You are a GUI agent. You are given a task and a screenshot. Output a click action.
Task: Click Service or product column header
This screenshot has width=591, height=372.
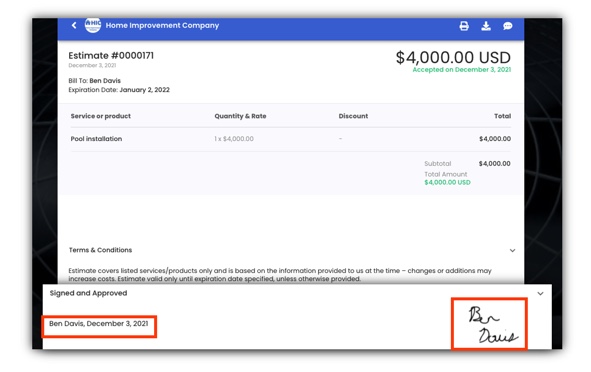[101, 116]
